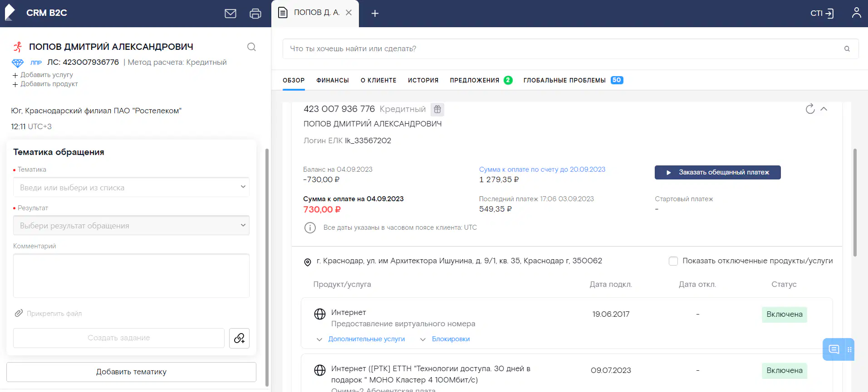This screenshot has height=392, width=868.
Task: Click the search magnifier beside client name
Action: (x=251, y=47)
